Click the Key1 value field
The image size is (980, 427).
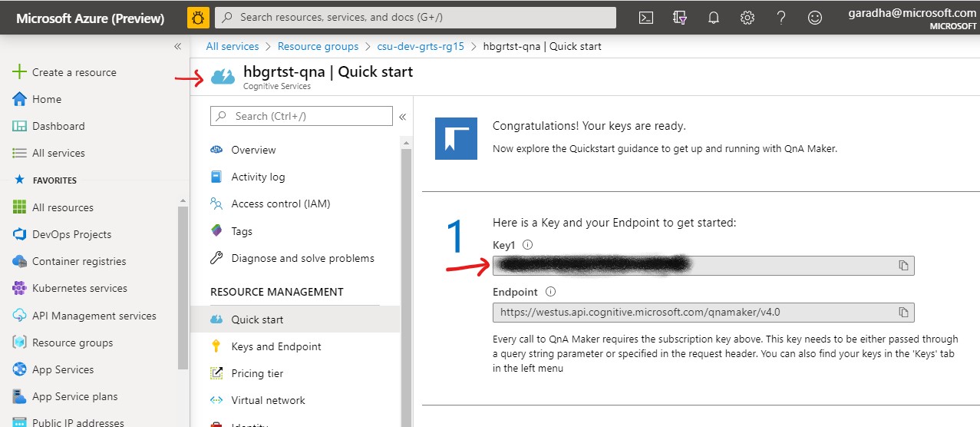(x=704, y=266)
